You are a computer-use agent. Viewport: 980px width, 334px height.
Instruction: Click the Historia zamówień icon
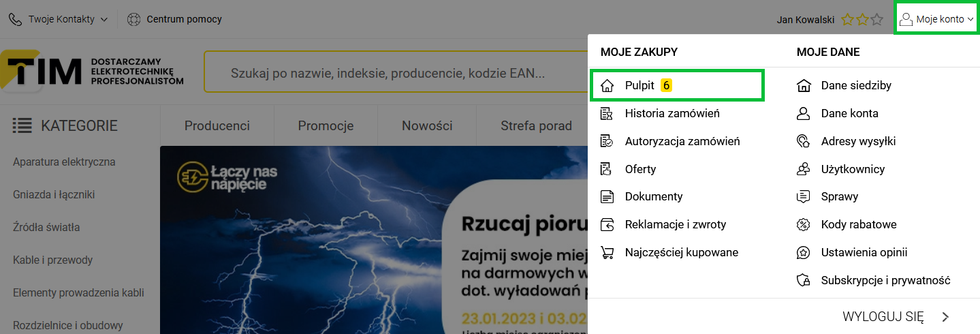coord(607,114)
